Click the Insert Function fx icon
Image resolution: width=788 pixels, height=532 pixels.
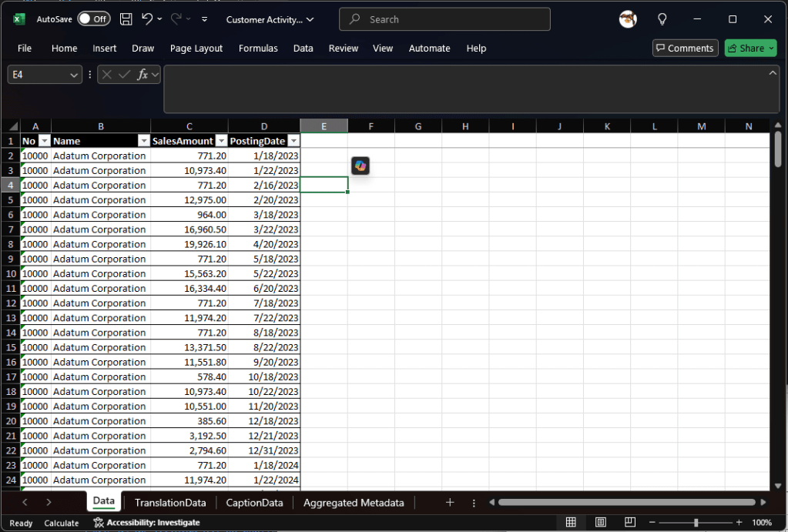(143, 75)
